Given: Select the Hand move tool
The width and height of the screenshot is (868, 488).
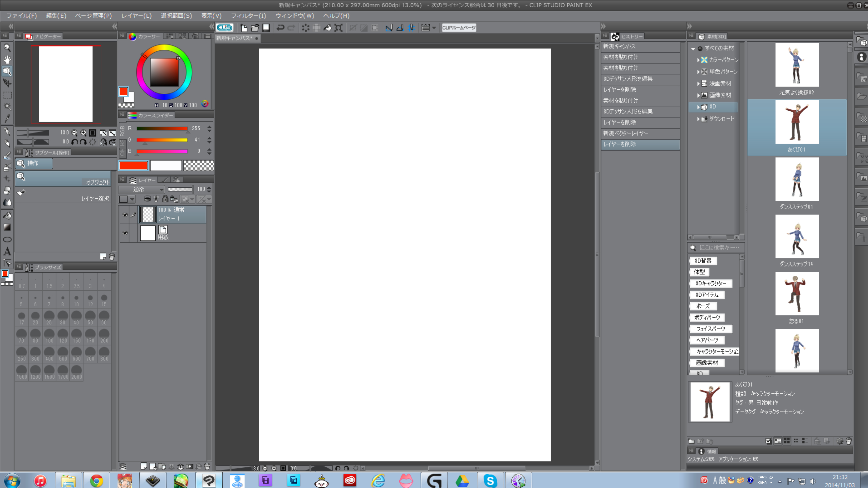Looking at the screenshot, I should click(7, 59).
